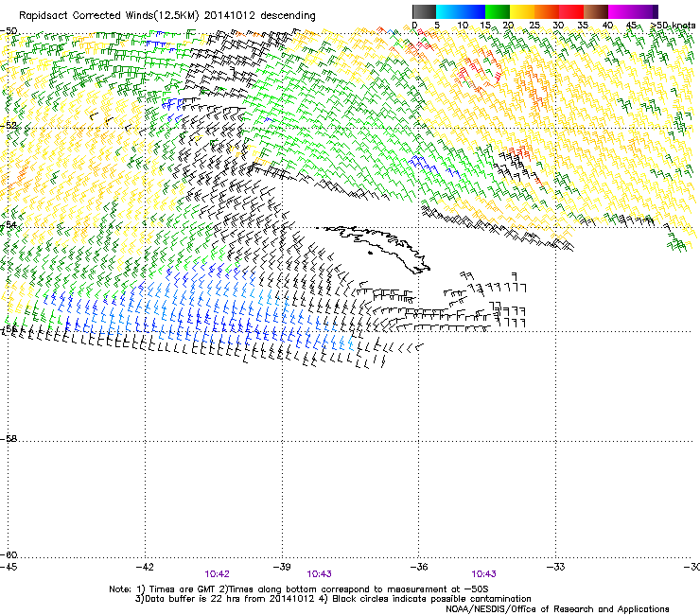Screen dimensions: 700x615
Task: Click the gray 0-5 knots legend segment
Action: coord(424,11)
